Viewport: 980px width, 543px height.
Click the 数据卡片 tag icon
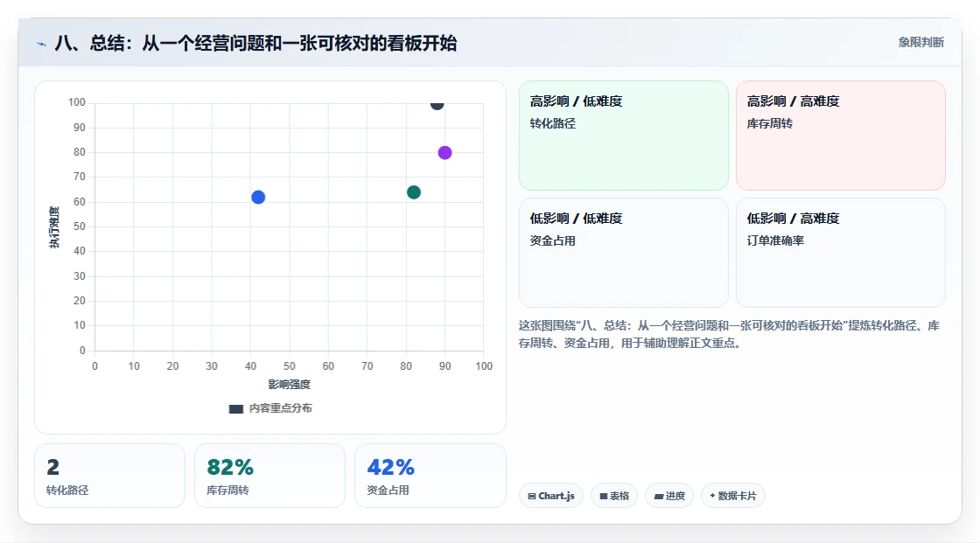click(712, 496)
